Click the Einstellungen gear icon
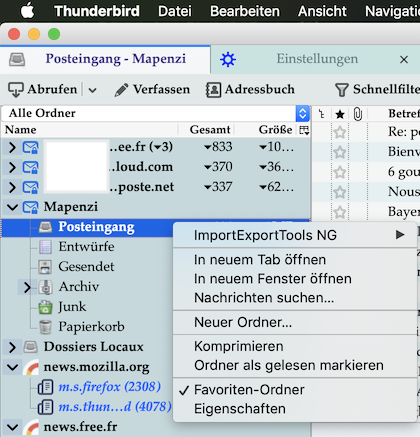Viewport: 420px width, 437px height. pos(228,60)
